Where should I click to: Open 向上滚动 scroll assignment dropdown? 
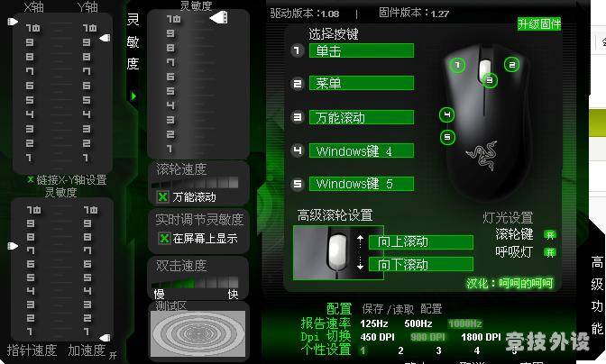421,242
